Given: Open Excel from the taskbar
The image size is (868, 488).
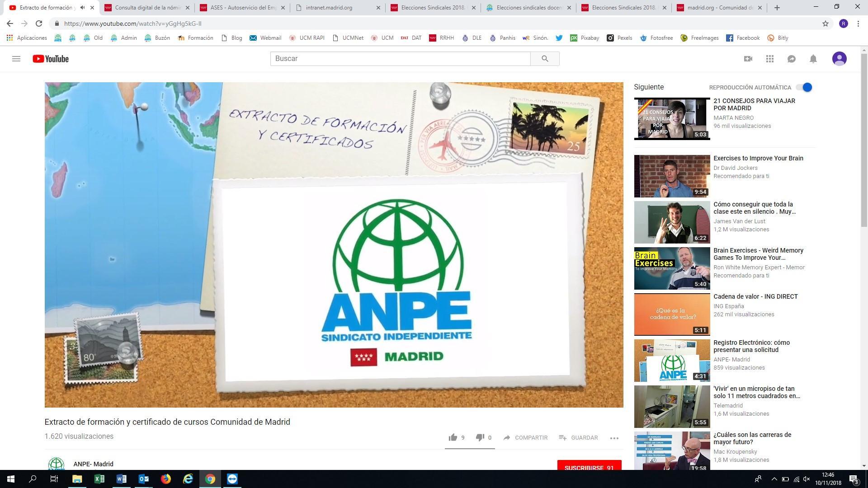Looking at the screenshot, I should [99, 479].
